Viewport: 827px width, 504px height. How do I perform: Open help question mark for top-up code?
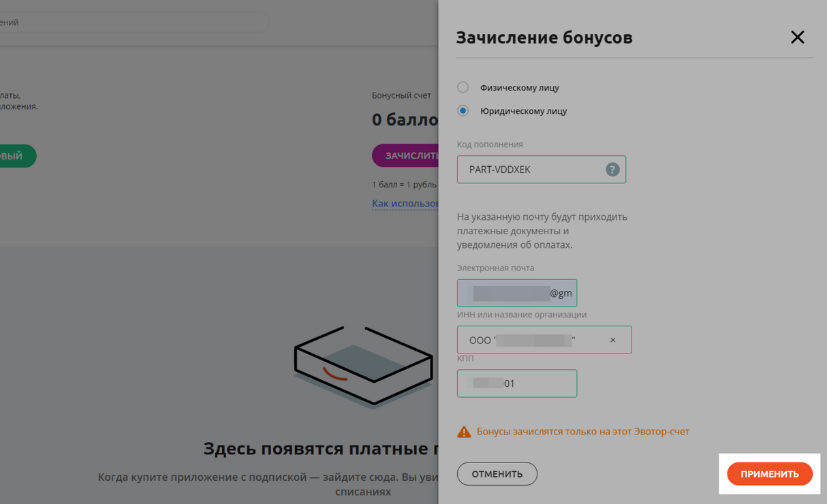[x=612, y=170]
